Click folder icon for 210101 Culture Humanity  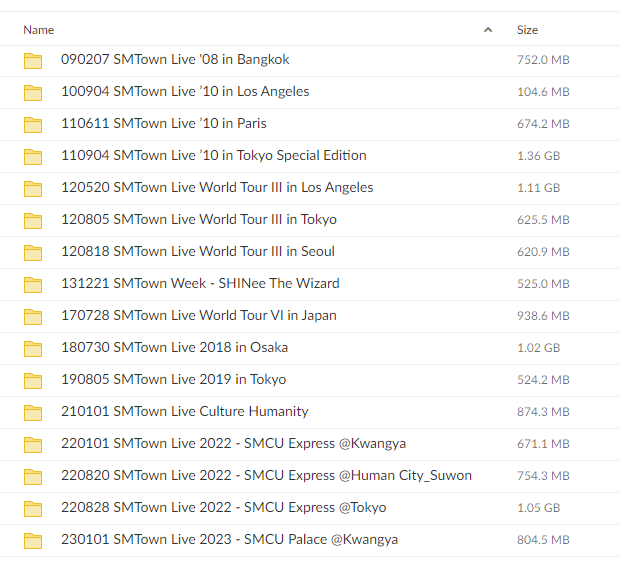point(33,413)
